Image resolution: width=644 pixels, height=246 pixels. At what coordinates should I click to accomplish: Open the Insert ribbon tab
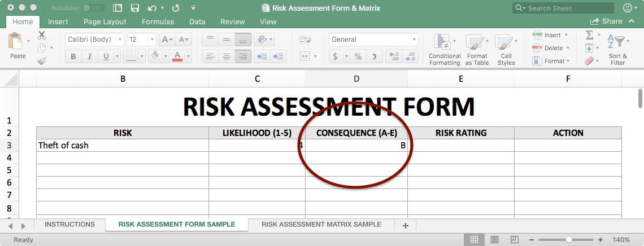[x=58, y=22]
